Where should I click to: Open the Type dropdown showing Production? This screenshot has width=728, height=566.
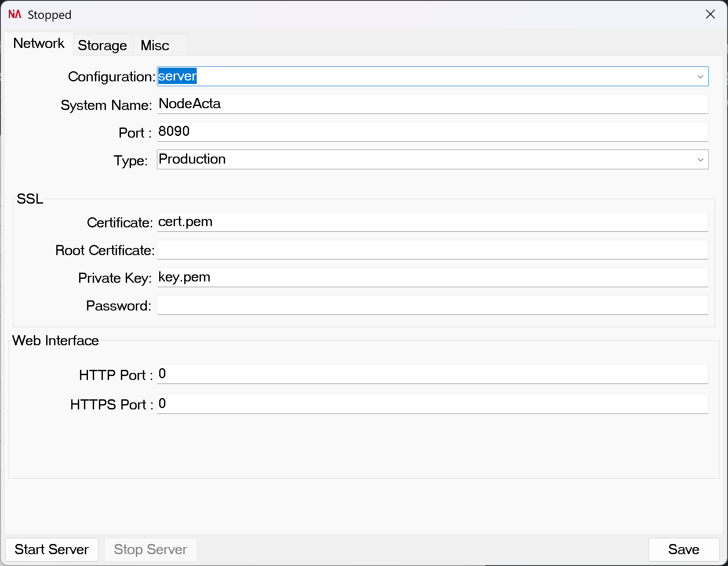click(432, 159)
